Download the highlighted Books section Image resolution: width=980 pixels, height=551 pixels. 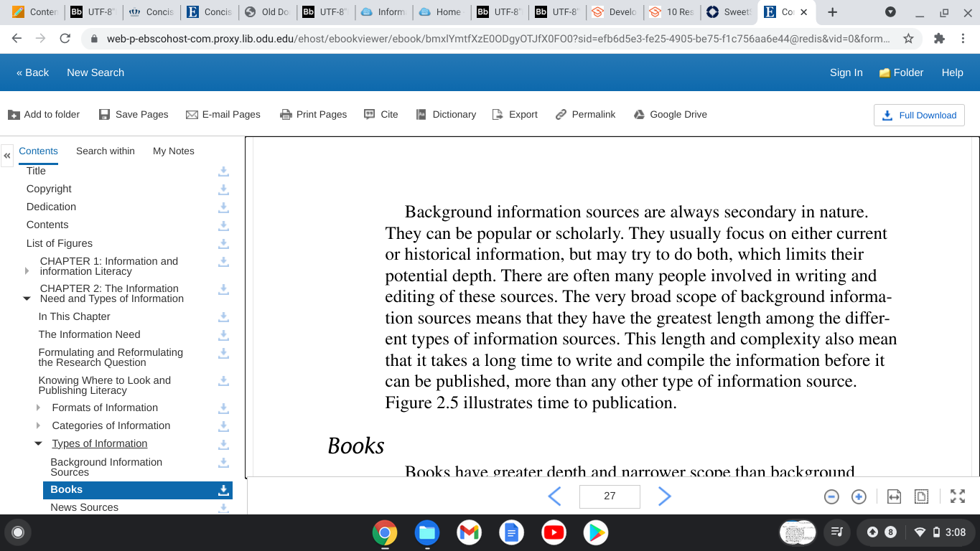click(x=223, y=490)
